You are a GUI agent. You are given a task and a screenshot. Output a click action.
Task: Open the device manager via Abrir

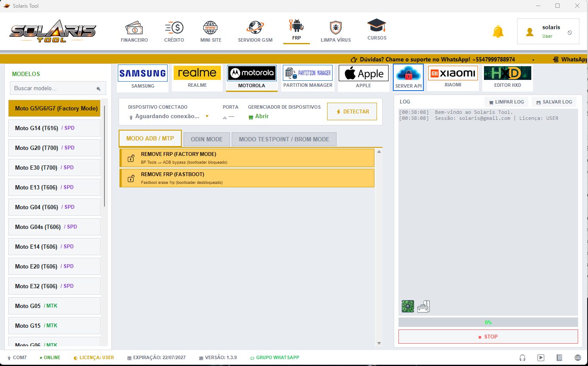coord(258,116)
